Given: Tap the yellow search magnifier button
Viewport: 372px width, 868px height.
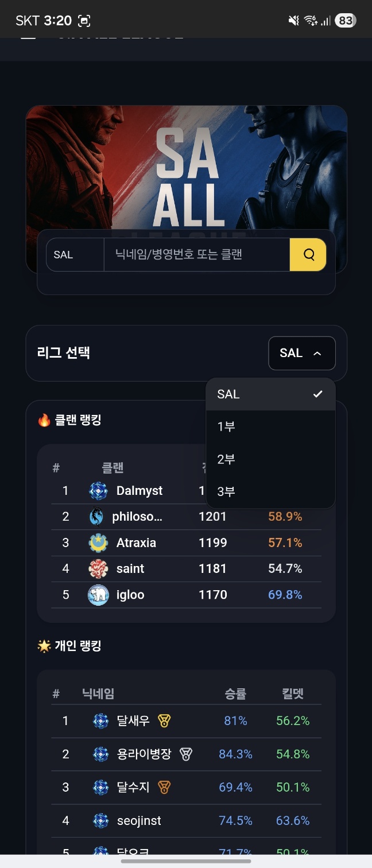Looking at the screenshot, I should pyautogui.click(x=308, y=255).
